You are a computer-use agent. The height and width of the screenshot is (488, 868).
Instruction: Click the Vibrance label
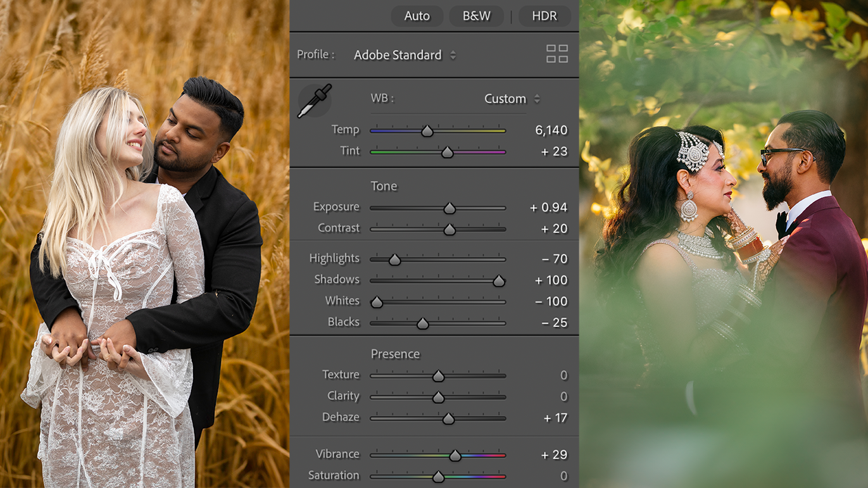pyautogui.click(x=337, y=454)
